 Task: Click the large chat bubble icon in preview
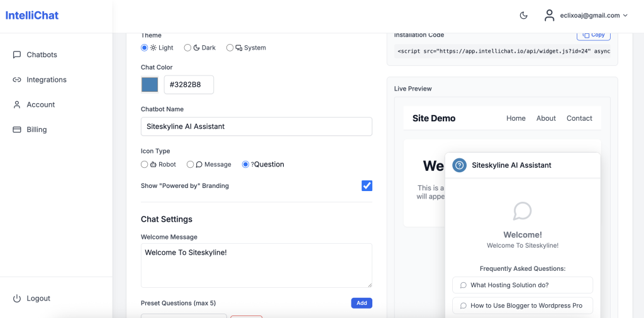[523, 211]
